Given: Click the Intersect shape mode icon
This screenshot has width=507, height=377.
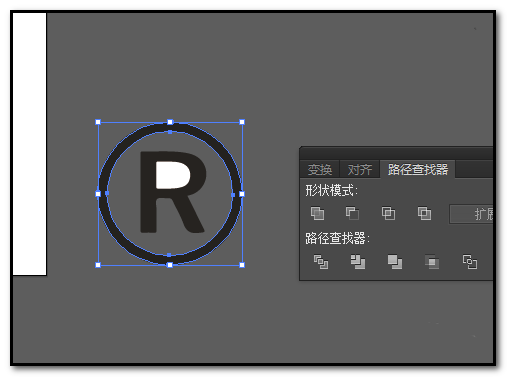Looking at the screenshot, I should pyautogui.click(x=388, y=213).
